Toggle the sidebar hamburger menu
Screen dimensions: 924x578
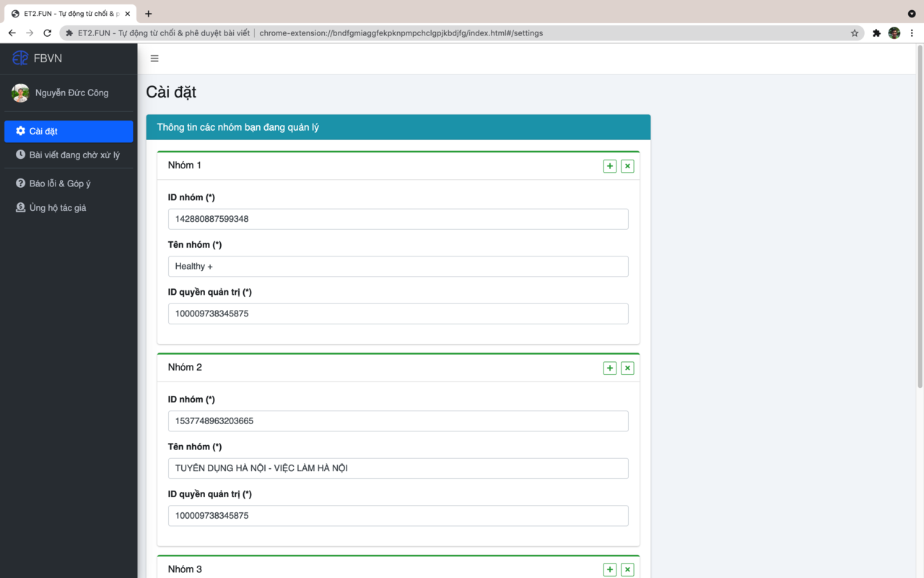pyautogui.click(x=154, y=59)
